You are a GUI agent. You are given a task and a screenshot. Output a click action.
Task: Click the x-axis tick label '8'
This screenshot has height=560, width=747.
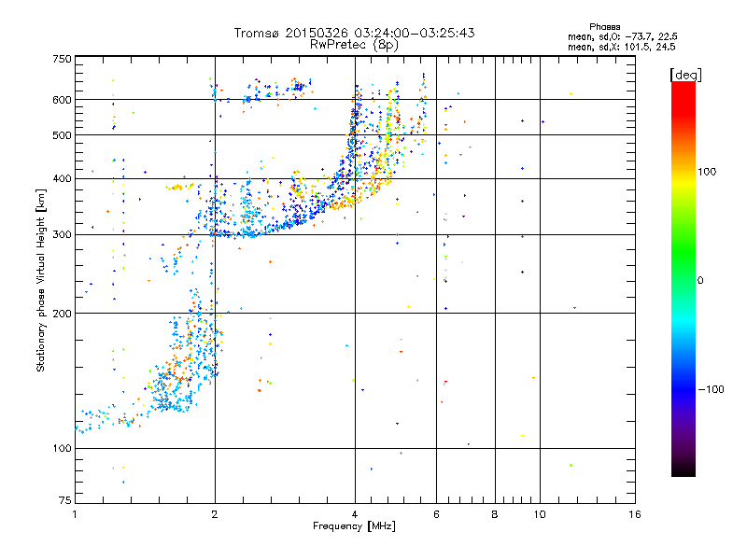tap(495, 514)
